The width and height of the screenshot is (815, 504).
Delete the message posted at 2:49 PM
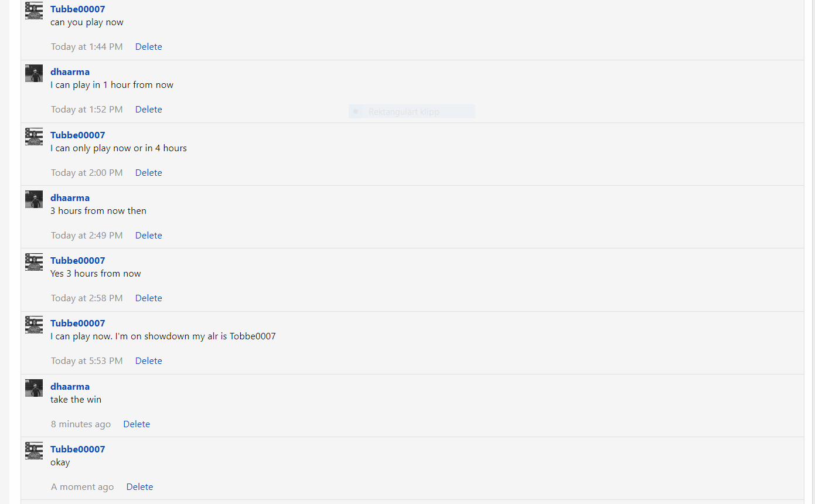[x=149, y=236]
